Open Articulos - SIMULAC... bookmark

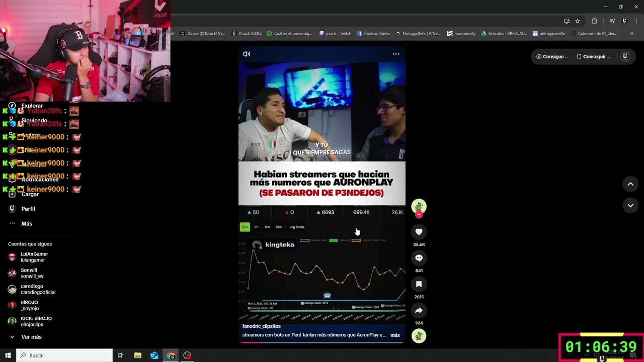(x=504, y=33)
